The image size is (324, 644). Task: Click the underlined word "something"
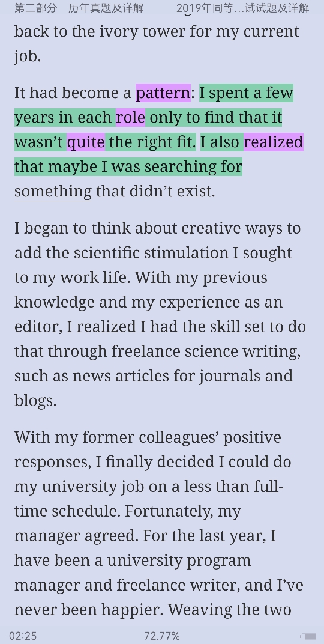click(x=53, y=192)
